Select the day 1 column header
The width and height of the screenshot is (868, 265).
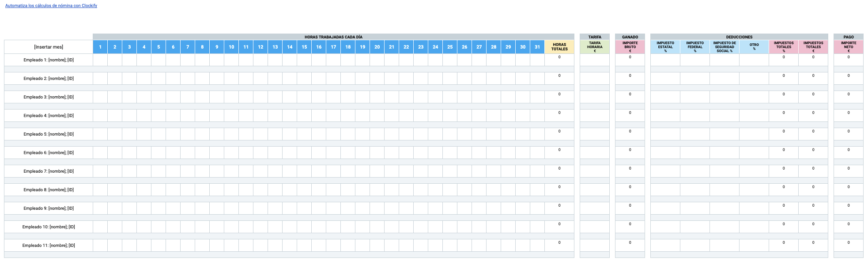click(100, 47)
